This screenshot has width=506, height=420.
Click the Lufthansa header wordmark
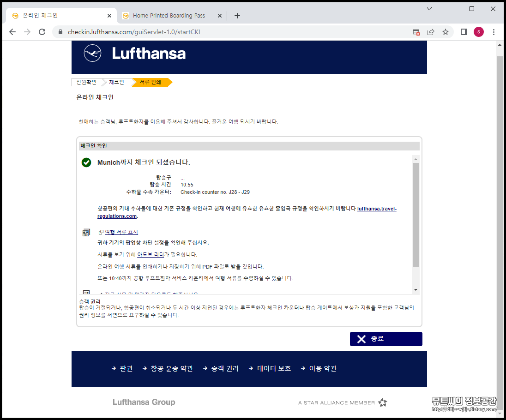[x=149, y=54]
